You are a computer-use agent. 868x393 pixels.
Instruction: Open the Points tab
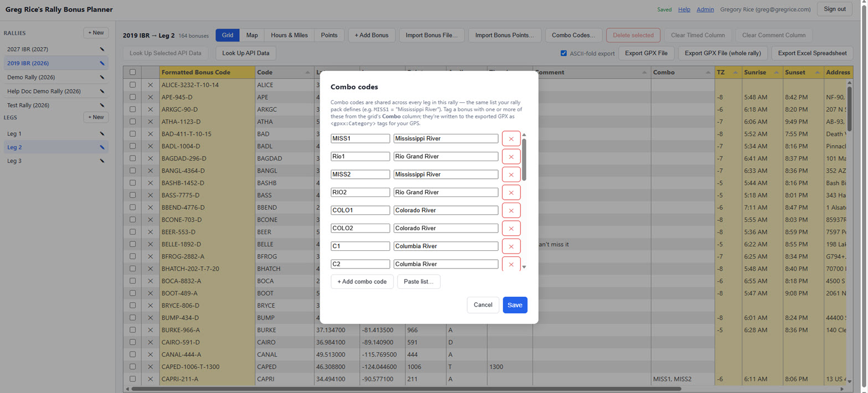click(x=329, y=35)
